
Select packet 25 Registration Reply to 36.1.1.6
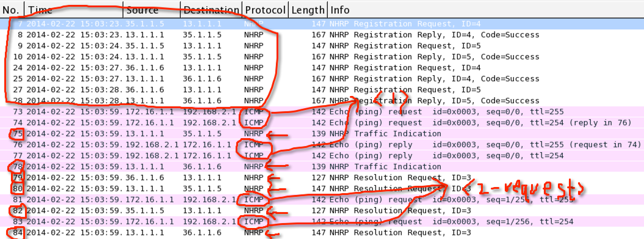coord(322,79)
